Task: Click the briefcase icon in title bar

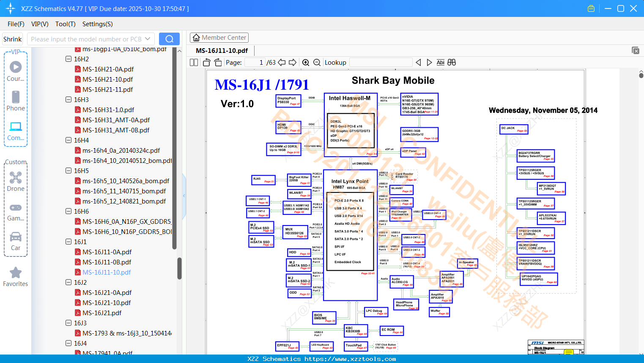Action: point(591,8)
